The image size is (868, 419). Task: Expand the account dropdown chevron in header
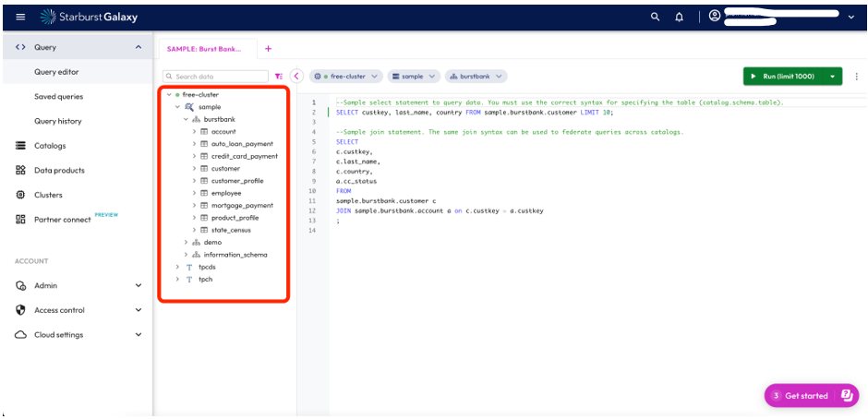click(x=851, y=18)
